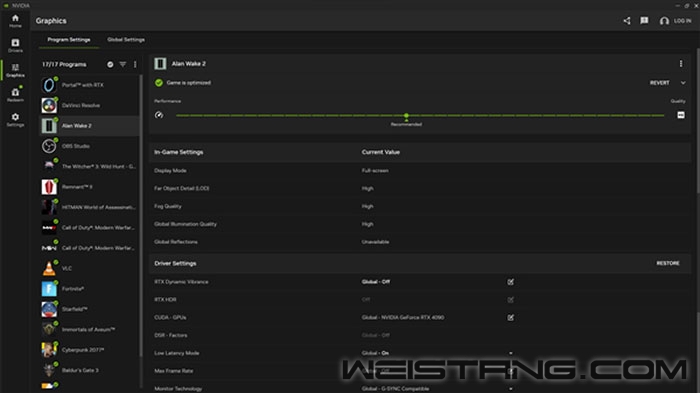Open the Home section in sidebar
Image resolution: width=700 pixels, height=393 pixels.
15,21
